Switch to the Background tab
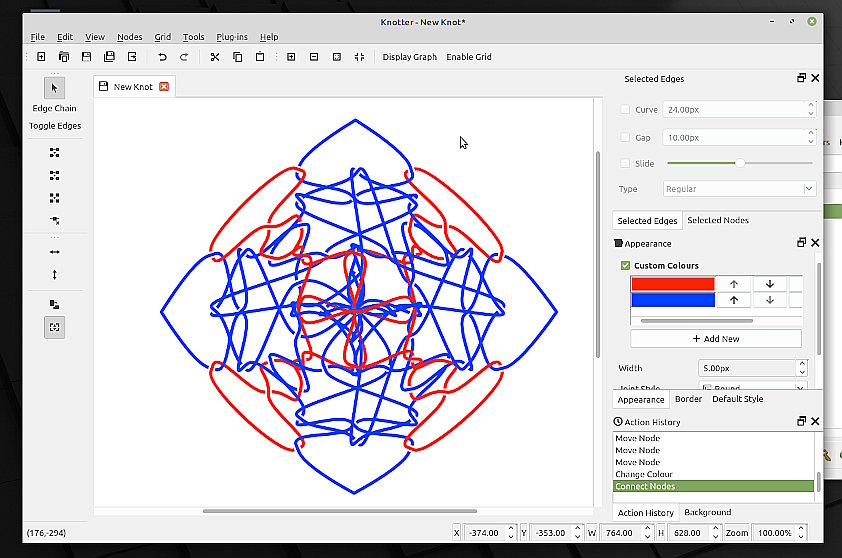 click(708, 512)
